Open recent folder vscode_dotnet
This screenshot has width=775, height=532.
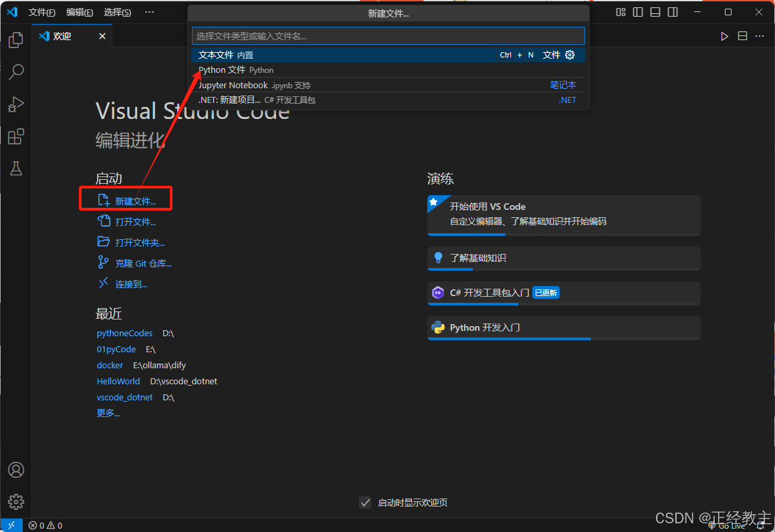[x=124, y=397]
